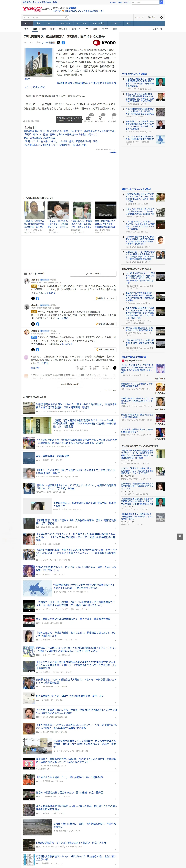
Task: Open the スポーツ category tab
Action: point(76,29)
